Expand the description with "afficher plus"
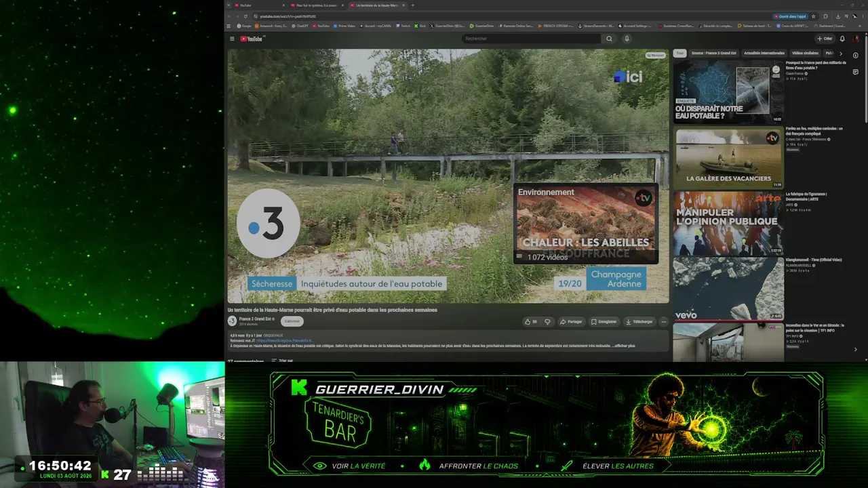The width and height of the screenshot is (868, 488). tap(625, 346)
